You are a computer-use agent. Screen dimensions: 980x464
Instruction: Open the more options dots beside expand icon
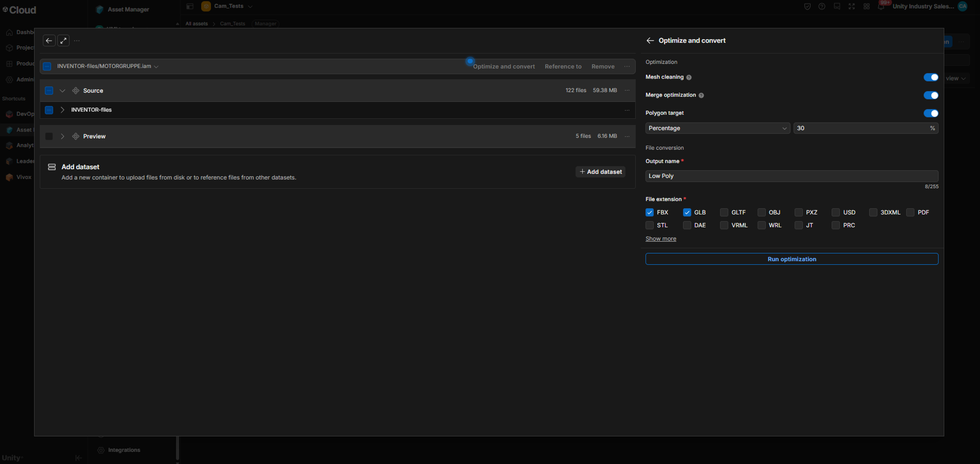(x=77, y=41)
